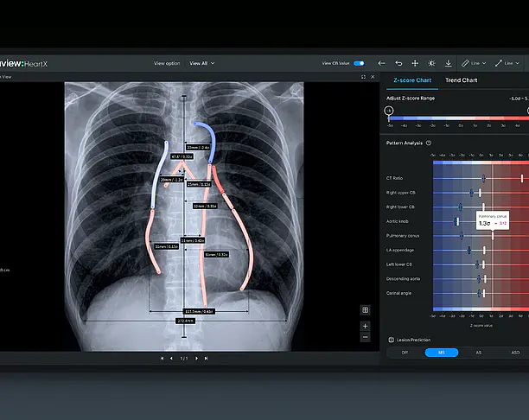Select ASD lesion prediction option
The width and height of the screenshot is (529, 420).
pos(515,353)
